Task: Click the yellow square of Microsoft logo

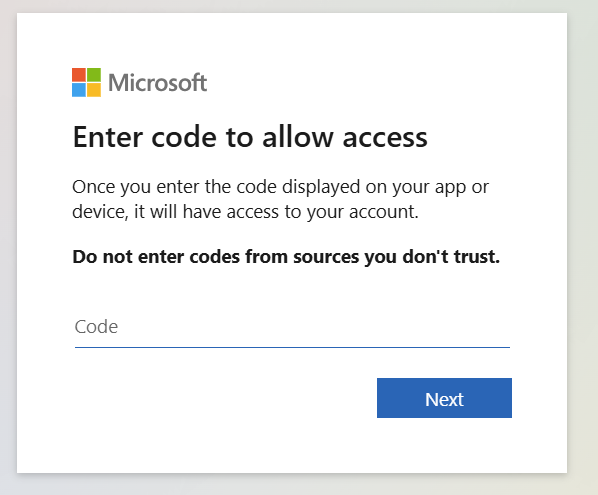Action: pos(94,90)
